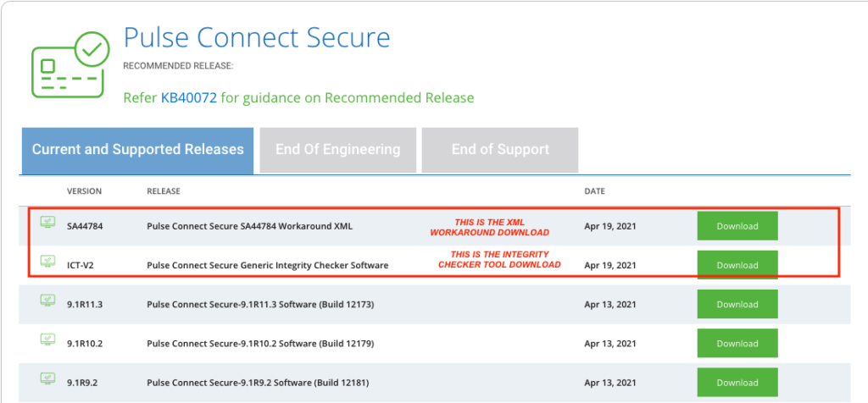Click the monitor icon beside 9.1R10.2
Screen dimensions: 868x403
point(48,340)
